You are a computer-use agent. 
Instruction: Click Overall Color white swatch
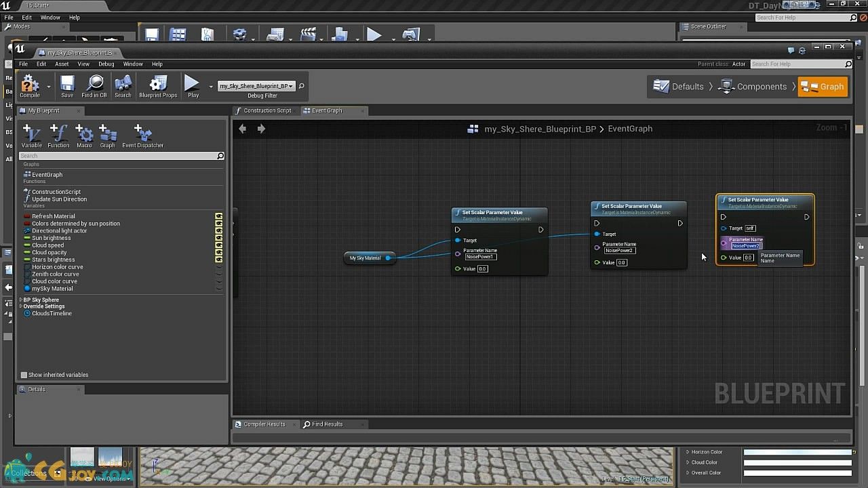797,473
